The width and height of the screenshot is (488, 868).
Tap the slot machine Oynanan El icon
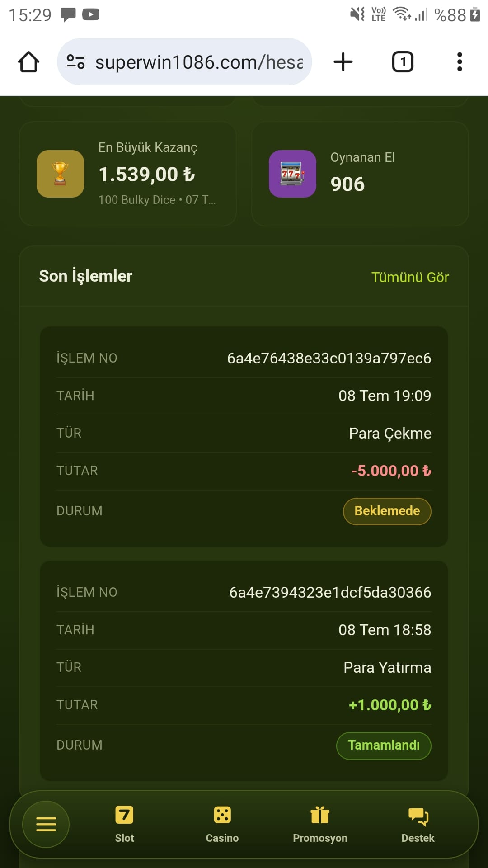292,174
